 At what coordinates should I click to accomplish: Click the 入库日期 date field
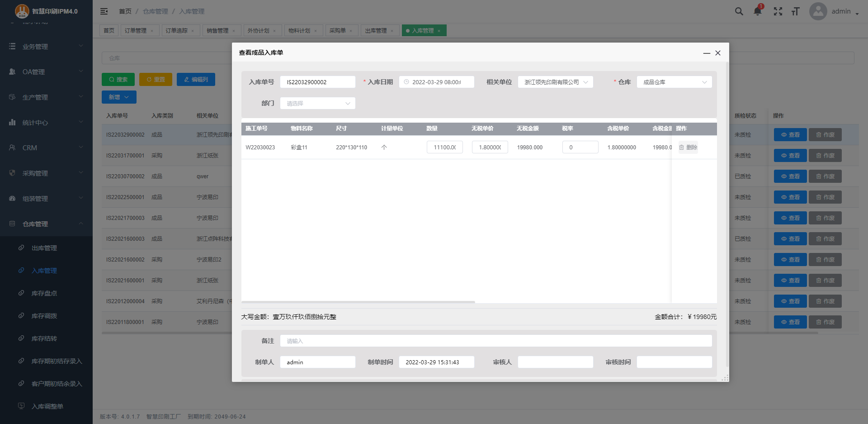(x=436, y=82)
